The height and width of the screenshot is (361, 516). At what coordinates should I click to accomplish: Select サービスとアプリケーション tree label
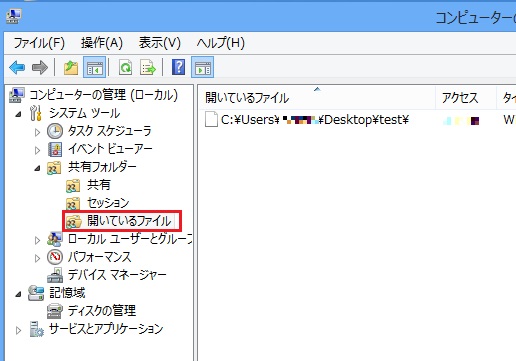coord(106,329)
